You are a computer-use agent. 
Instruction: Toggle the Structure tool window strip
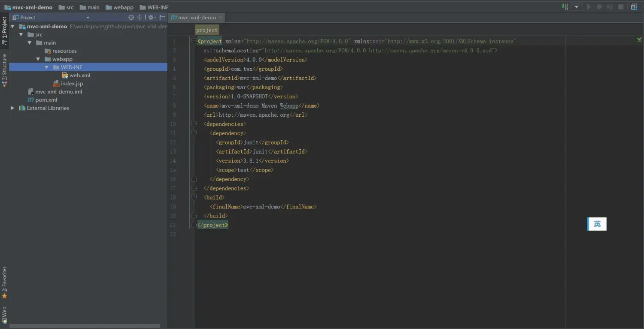click(x=4, y=70)
